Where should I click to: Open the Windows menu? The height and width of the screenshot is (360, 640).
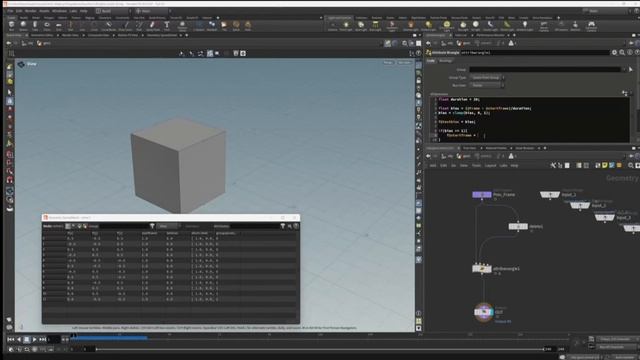click(x=59, y=11)
